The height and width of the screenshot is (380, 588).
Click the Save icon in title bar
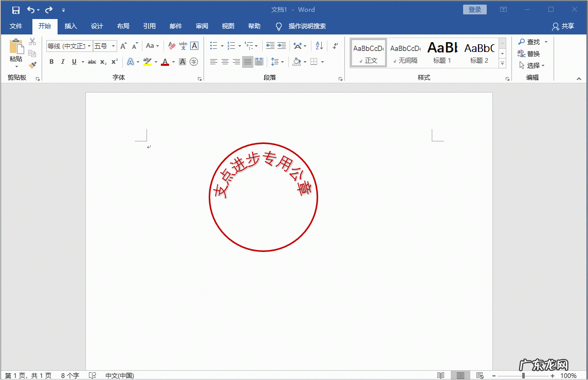[15, 10]
